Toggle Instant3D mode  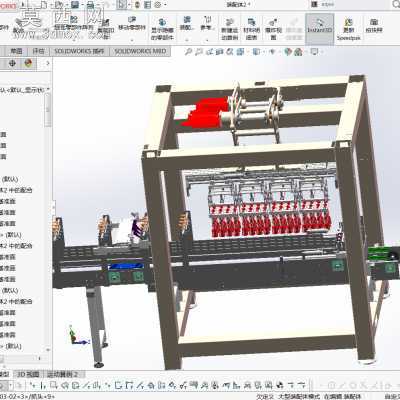pyautogui.click(x=319, y=29)
